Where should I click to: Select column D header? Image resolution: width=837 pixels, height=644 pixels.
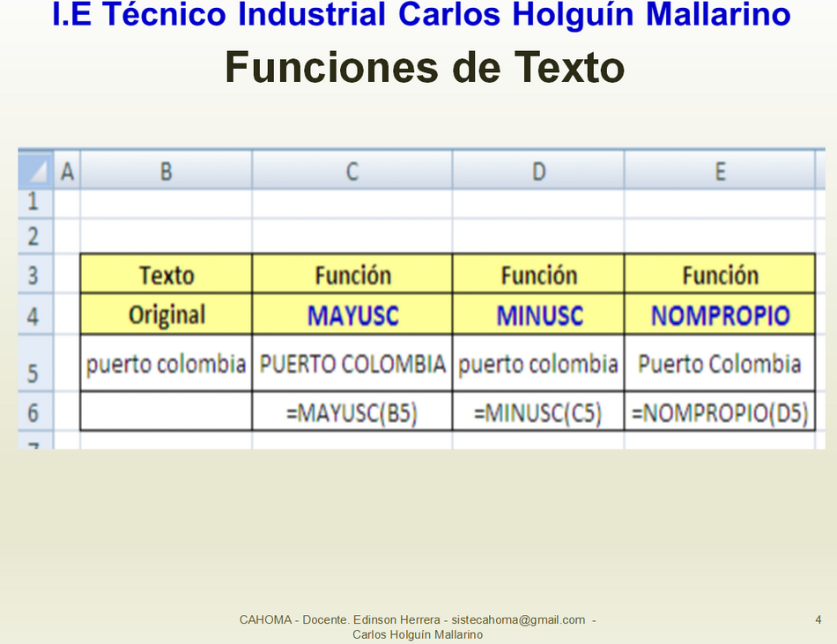point(538,171)
